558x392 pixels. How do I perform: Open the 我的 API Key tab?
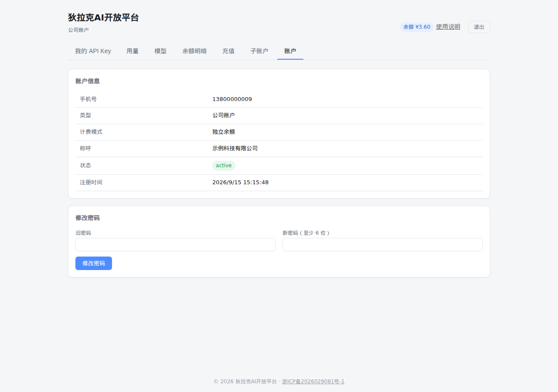click(x=93, y=51)
